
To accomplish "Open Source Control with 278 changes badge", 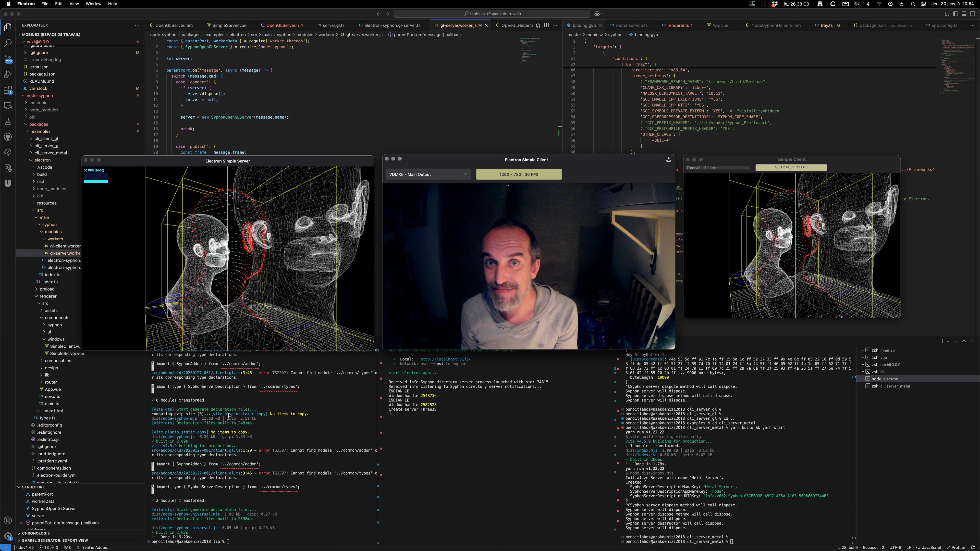I will [x=8, y=59].
